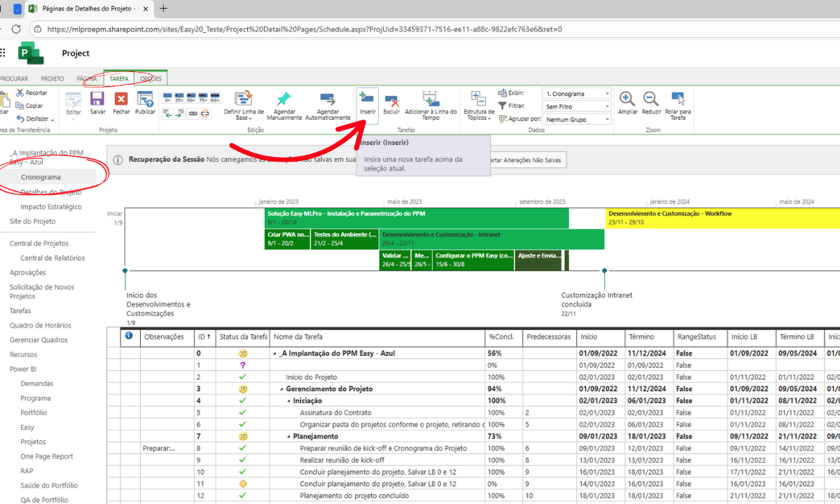
Task: Click the unlink tasks broken-chain icon
Action: coord(206,114)
